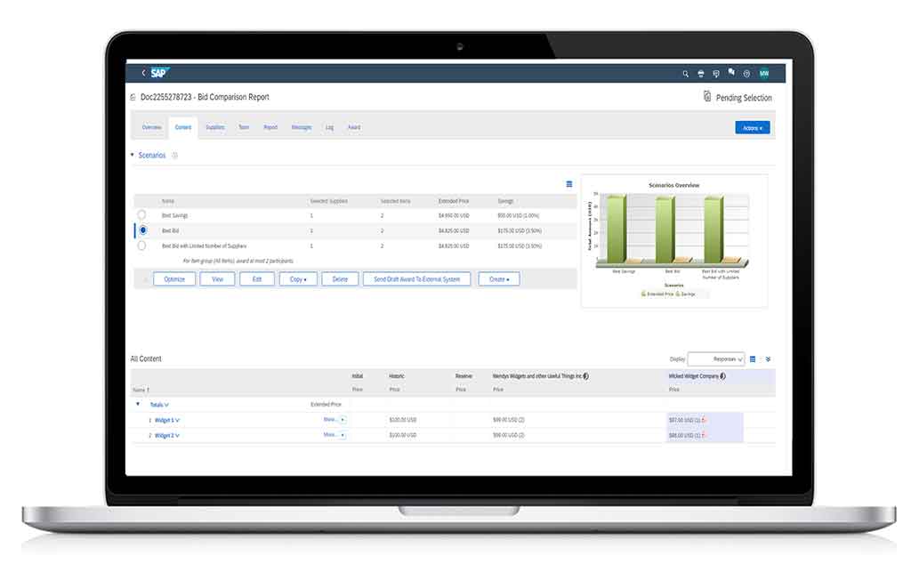Switch to the Overview tab
Image resolution: width=911 pixels, height=588 pixels.
(151, 127)
